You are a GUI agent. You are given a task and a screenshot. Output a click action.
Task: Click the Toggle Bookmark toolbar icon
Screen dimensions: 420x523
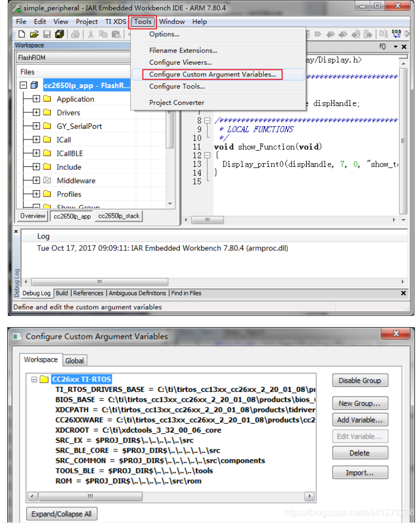pos(317,34)
